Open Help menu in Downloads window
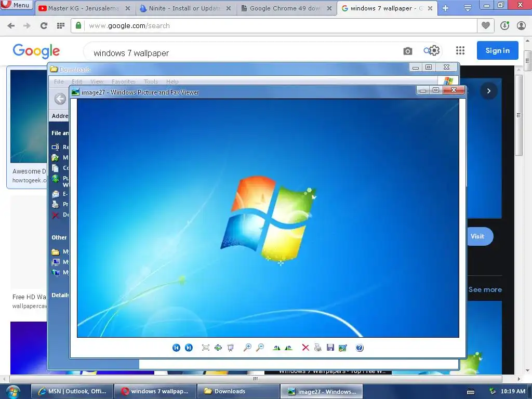 172,82
